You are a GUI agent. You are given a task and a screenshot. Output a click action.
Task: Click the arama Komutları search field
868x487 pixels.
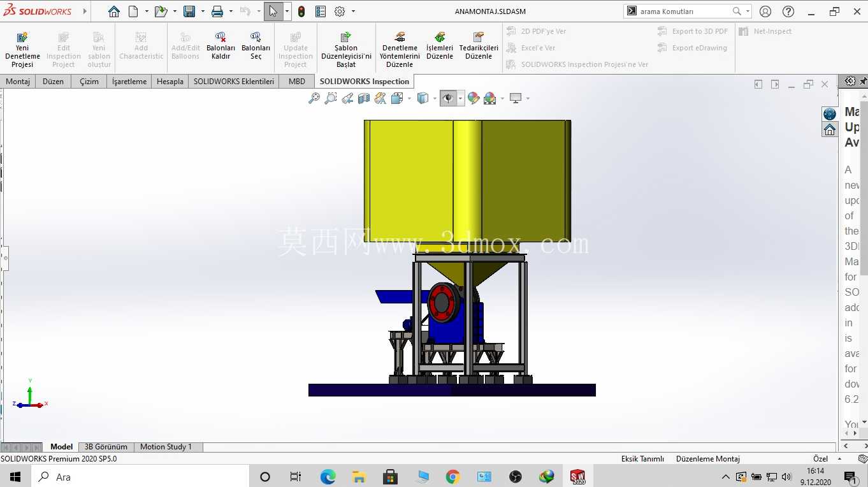684,11
